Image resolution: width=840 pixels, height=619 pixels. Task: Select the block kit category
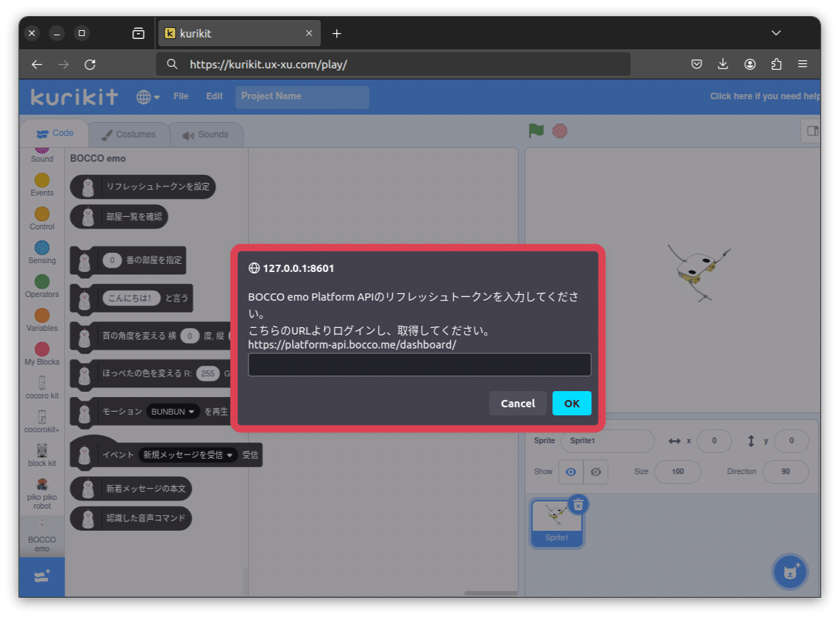[x=42, y=454]
